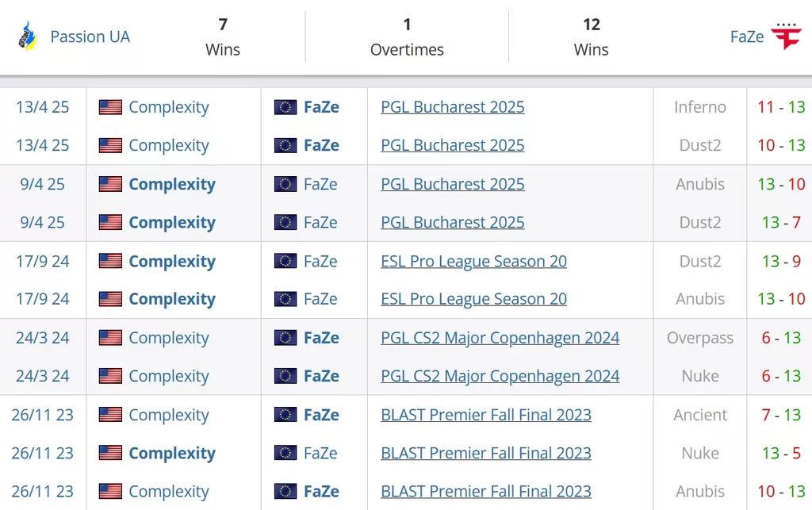Open BLAST Premier Fall Final 2023 Ancient link
Viewport: 812px width, 510px height.
(485, 415)
